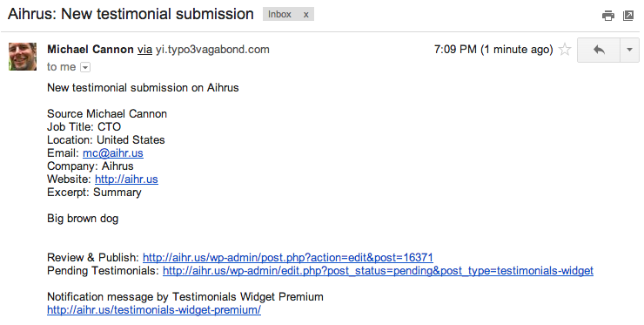Select the Inbox label tag
Image resolution: width=644 pixels, height=325 pixels.
[x=279, y=15]
